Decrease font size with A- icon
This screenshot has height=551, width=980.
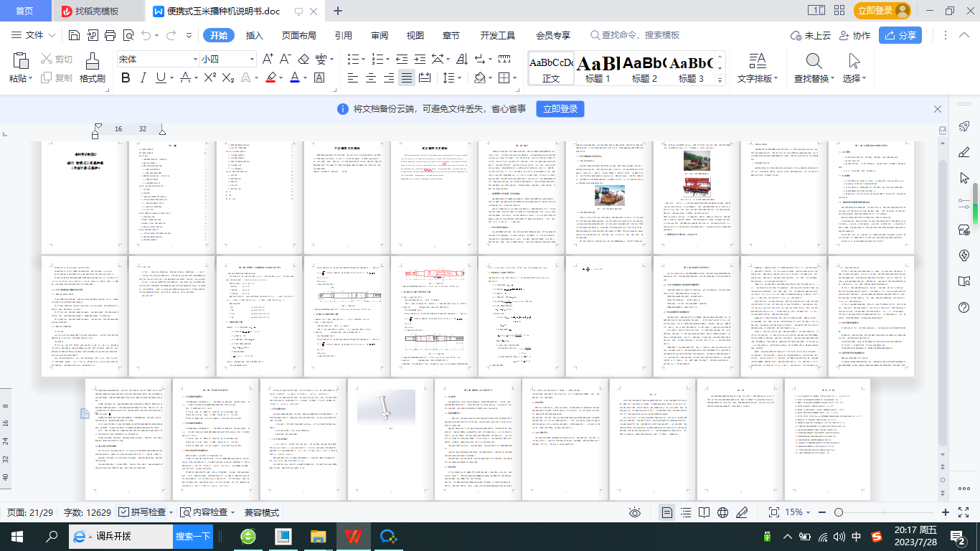pyautogui.click(x=285, y=59)
